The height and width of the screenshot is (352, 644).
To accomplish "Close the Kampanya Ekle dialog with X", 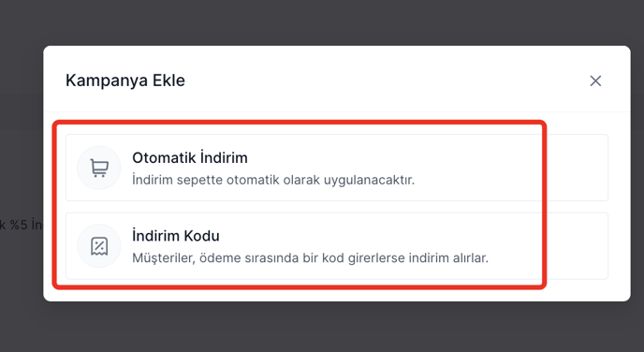I will click(595, 81).
